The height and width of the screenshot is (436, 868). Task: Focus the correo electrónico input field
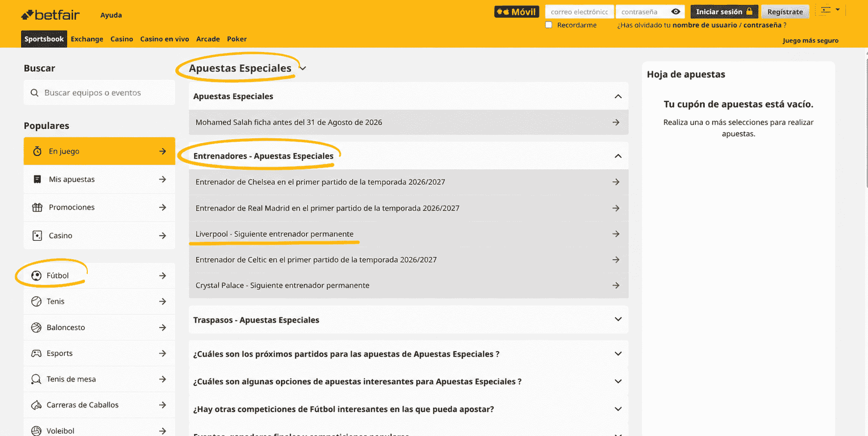pyautogui.click(x=579, y=12)
